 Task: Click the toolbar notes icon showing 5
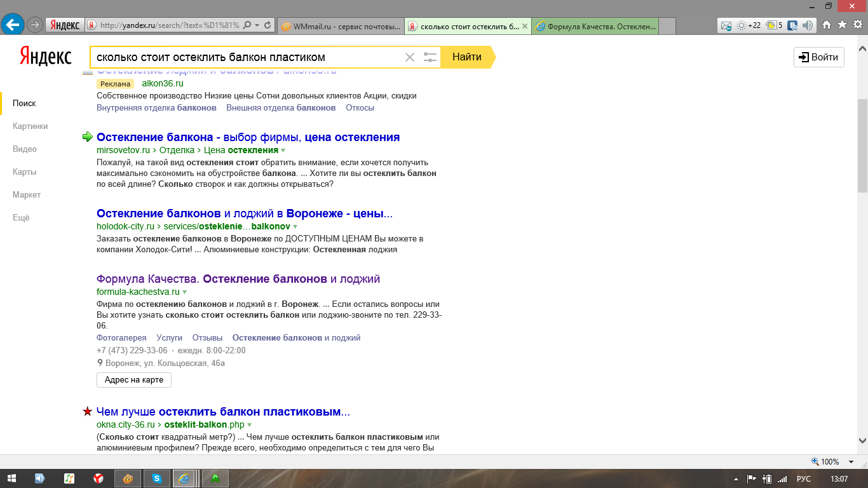(x=774, y=26)
